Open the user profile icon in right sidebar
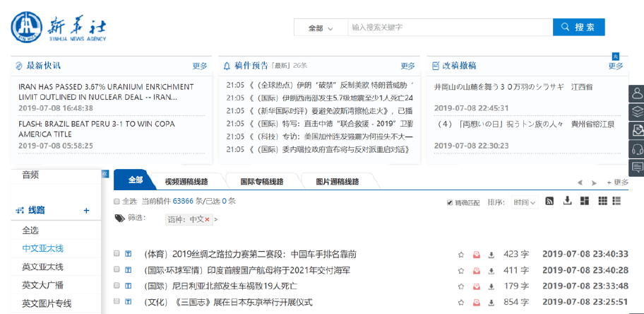 [636, 93]
